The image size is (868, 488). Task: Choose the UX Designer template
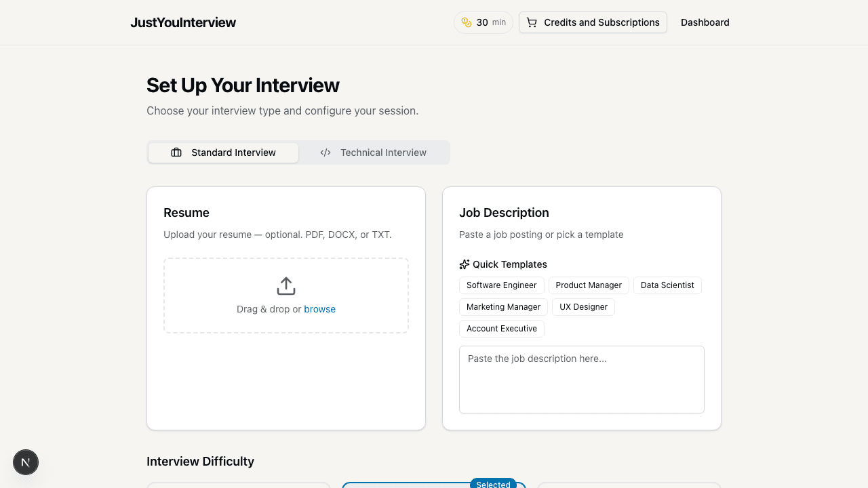(583, 307)
